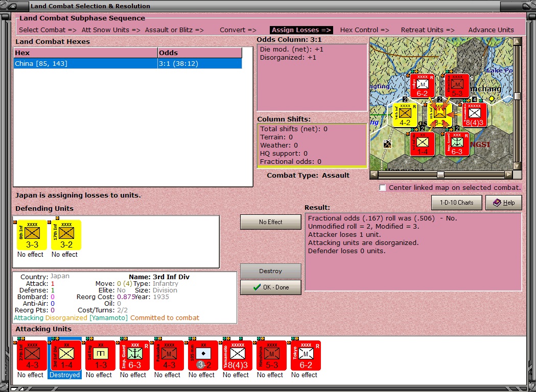The image size is (536, 392).
Task: Click the Convert subphase label
Action: pyautogui.click(x=238, y=30)
